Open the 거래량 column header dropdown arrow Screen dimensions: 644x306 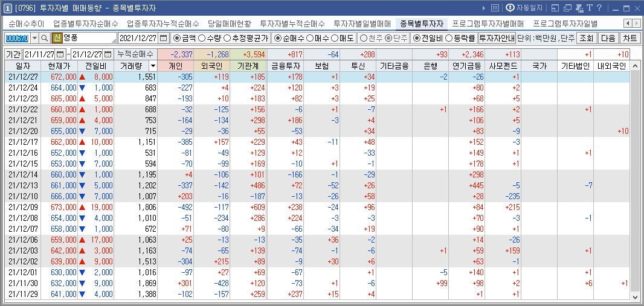click(153, 66)
